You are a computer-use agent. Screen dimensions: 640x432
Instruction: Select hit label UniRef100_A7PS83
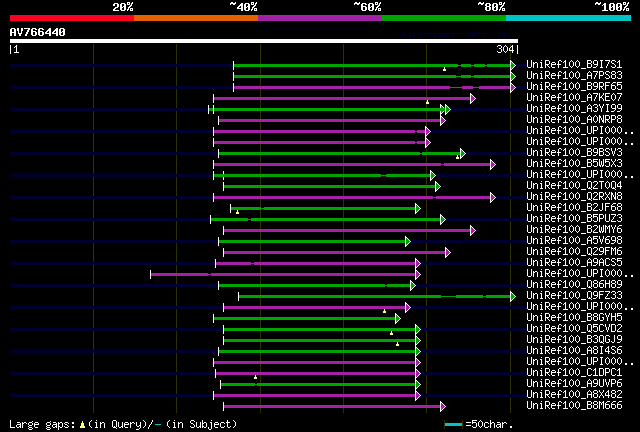point(574,75)
